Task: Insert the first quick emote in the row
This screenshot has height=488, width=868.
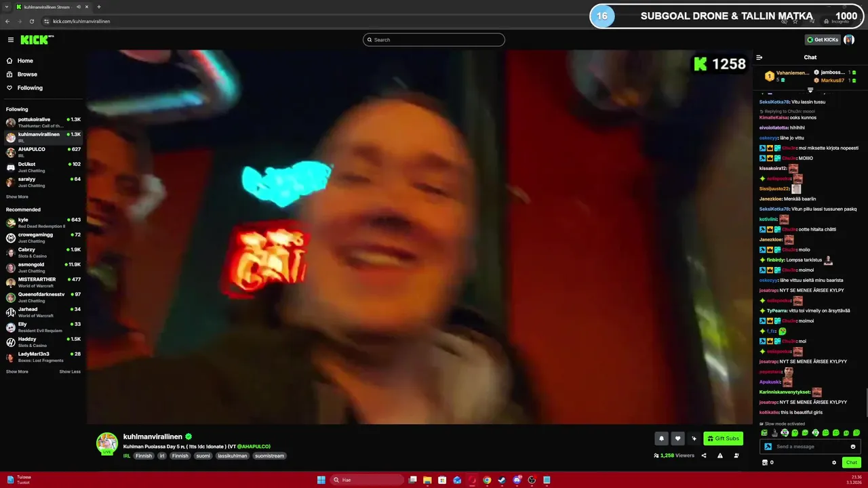Action: [764, 432]
